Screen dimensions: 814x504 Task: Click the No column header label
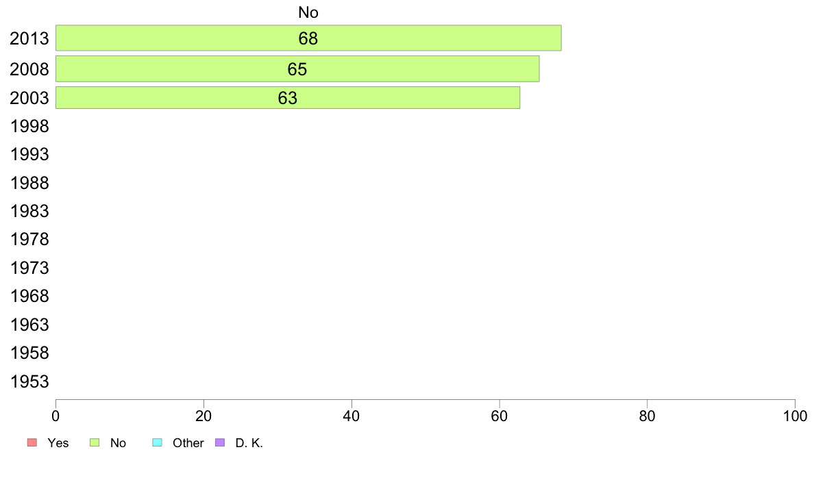click(308, 12)
